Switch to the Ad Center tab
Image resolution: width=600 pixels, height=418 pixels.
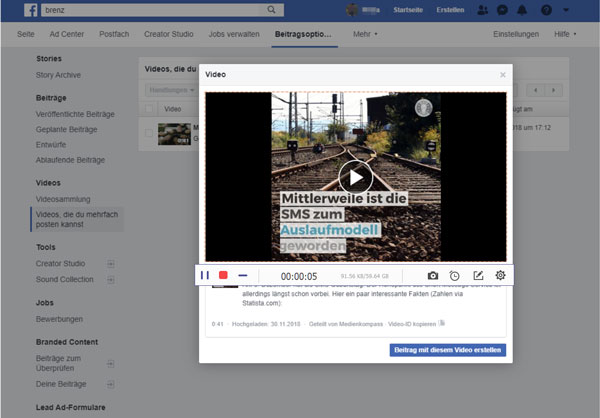tap(67, 35)
